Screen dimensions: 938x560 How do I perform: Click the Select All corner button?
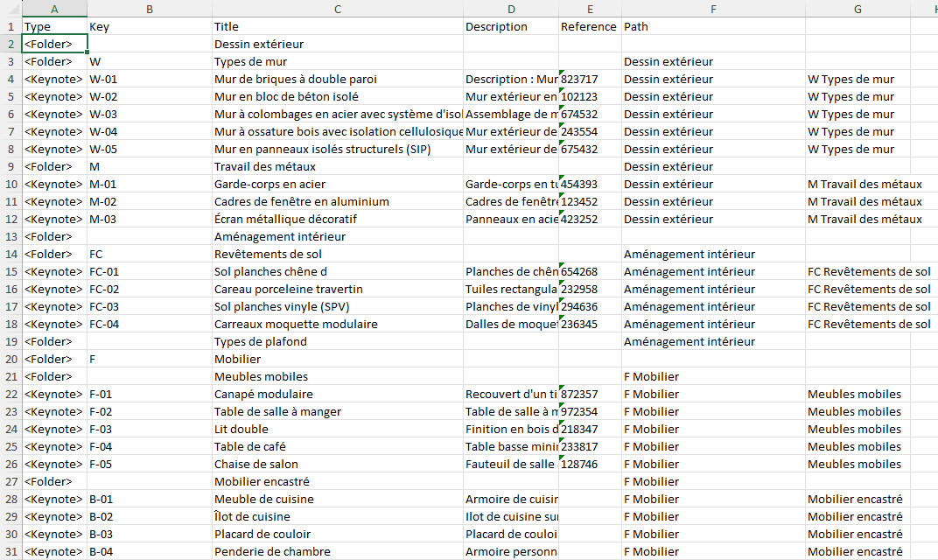pyautogui.click(x=10, y=9)
